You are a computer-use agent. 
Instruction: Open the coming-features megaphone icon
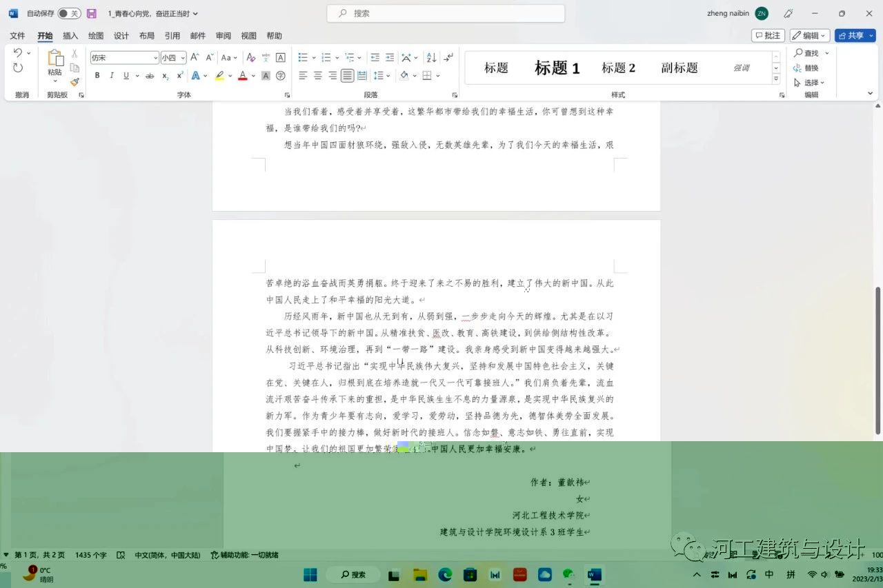pos(788,14)
